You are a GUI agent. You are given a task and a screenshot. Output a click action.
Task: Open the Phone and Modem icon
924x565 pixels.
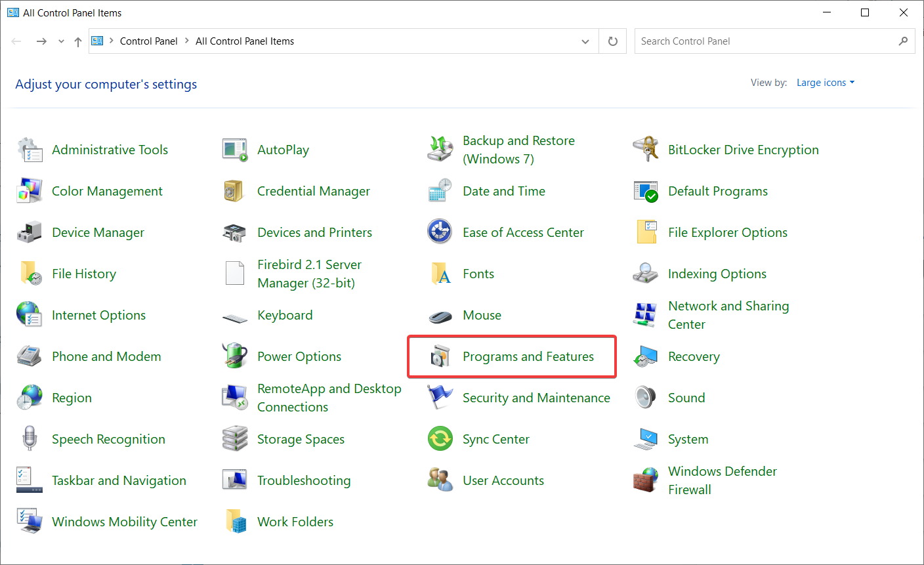30,357
